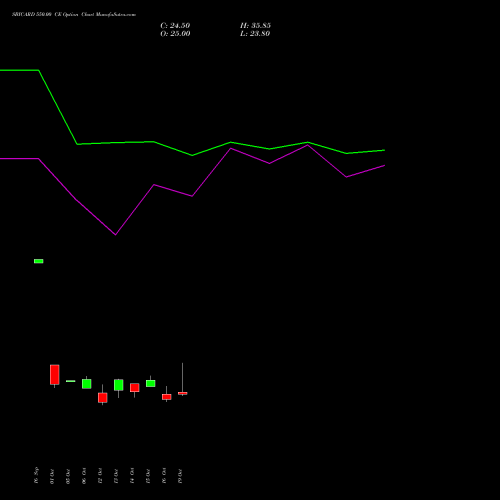Screen dimensions: 500x500
Task: Select the green candle above 15 Oct
Action: tap(151, 383)
